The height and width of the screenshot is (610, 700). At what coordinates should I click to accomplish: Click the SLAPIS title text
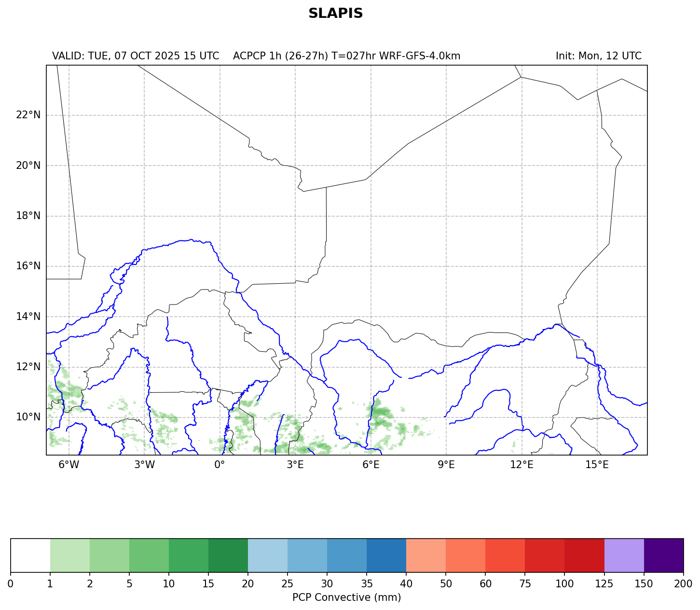pos(335,14)
